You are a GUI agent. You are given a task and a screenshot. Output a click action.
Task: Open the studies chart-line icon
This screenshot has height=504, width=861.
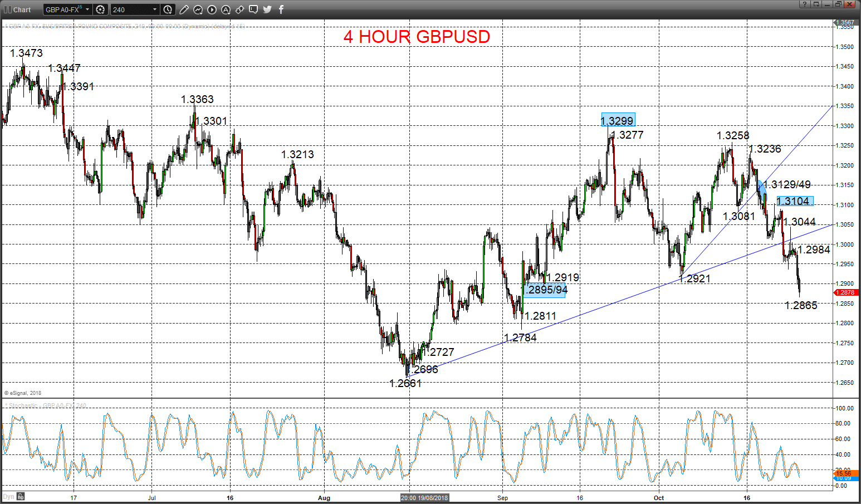click(x=198, y=9)
